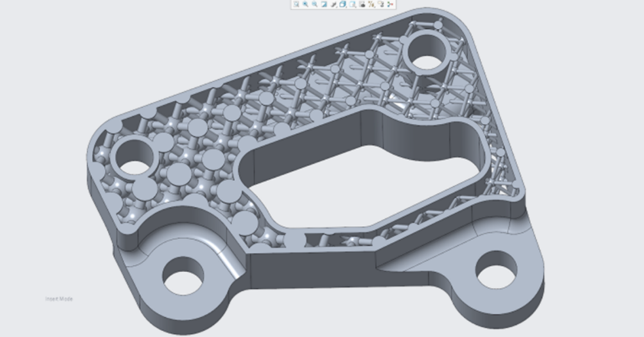Select the Zoom In tool

(305, 5)
